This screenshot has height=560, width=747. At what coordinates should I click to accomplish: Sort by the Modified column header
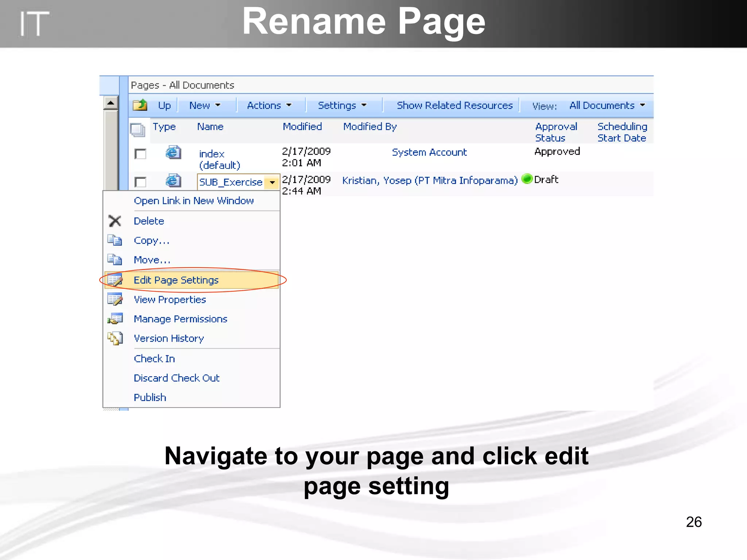(302, 127)
